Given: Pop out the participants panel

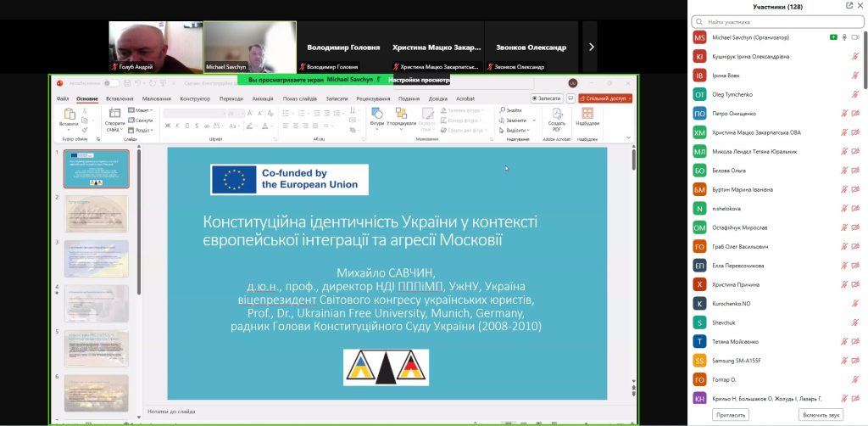Looking at the screenshot, I should tap(849, 5).
